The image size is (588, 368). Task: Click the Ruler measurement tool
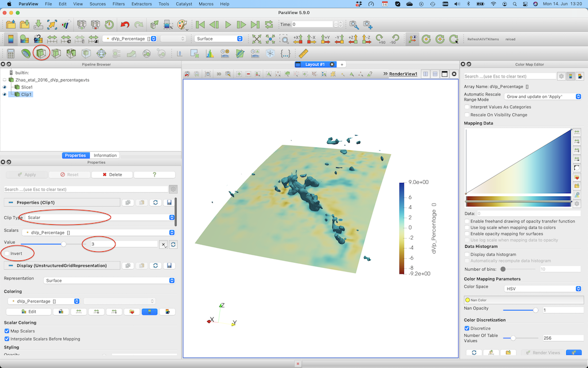pyautogui.click(x=304, y=53)
